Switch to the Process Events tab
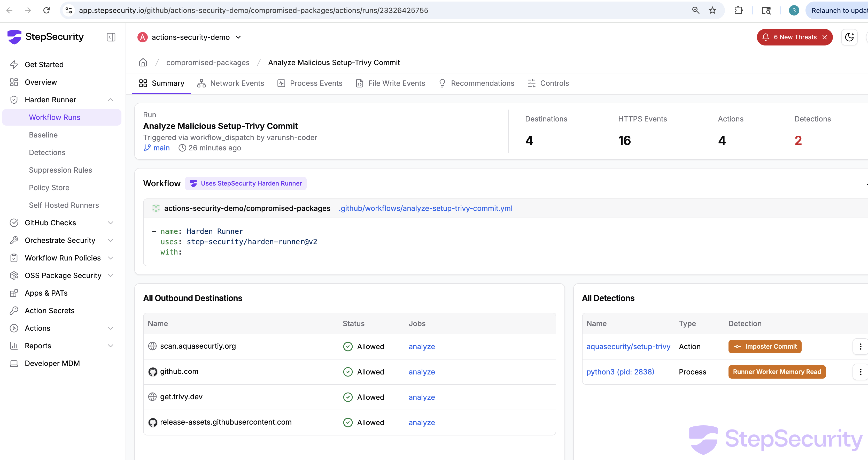Image resolution: width=868 pixels, height=460 pixels. click(310, 83)
